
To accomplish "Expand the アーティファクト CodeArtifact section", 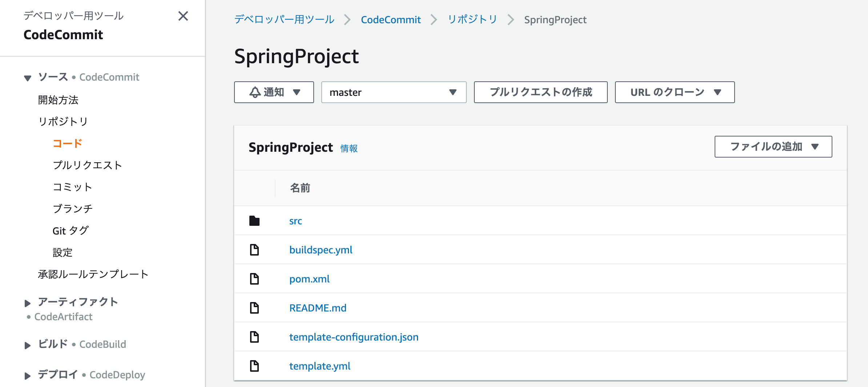I will (x=27, y=302).
